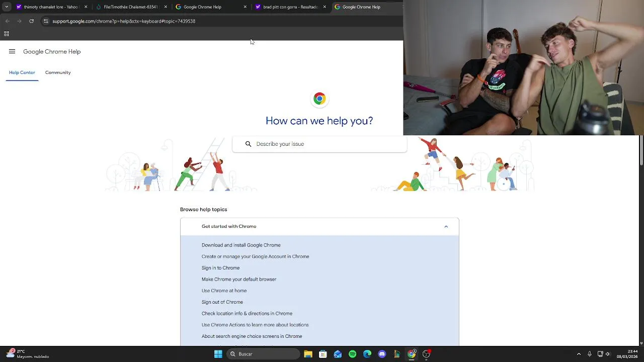Screen dimensions: 644x362
Task: Click the Buscar taskbar search box
Action: [263, 354]
